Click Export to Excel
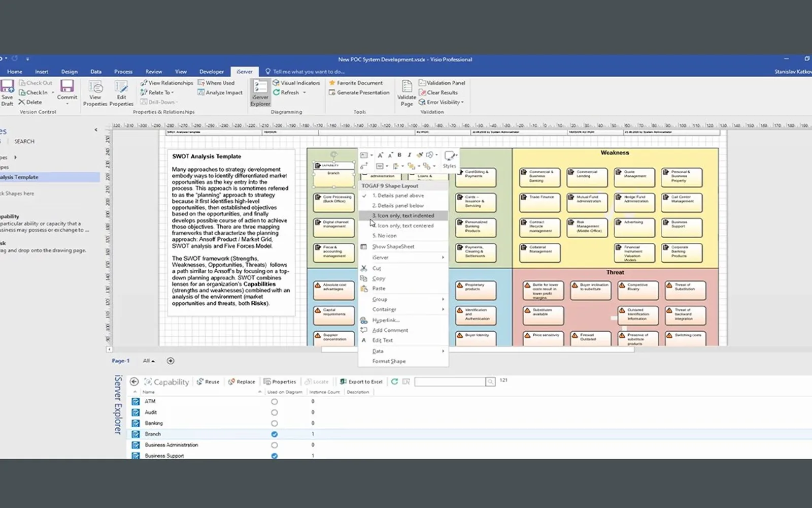The width and height of the screenshot is (812, 508). point(361,382)
